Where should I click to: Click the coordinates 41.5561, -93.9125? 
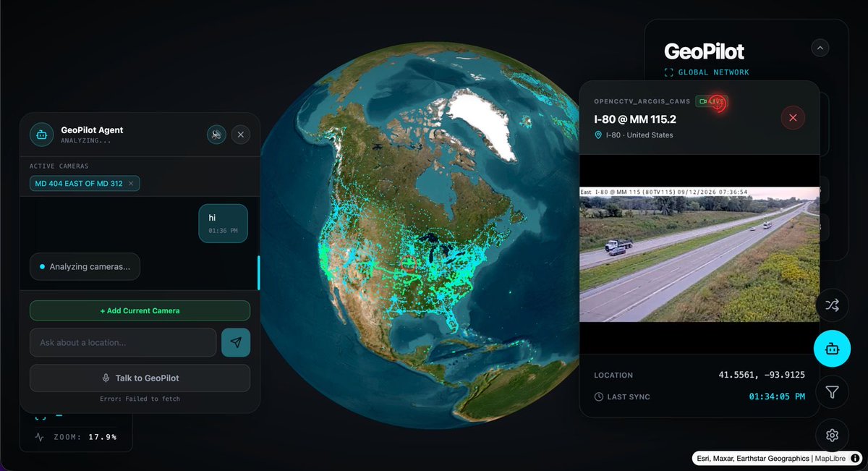click(x=762, y=375)
